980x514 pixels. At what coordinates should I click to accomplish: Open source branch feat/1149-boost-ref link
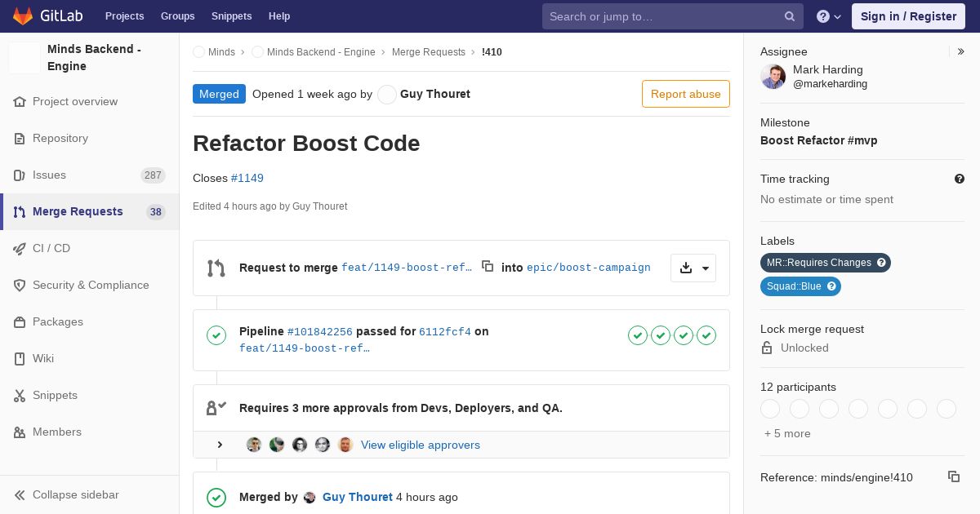pos(407,268)
